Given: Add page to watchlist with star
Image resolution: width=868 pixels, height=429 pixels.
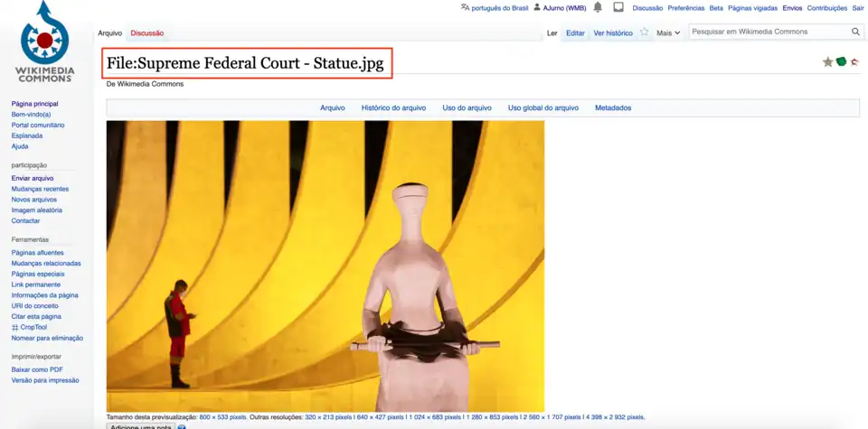Looking at the screenshot, I should point(644,33).
